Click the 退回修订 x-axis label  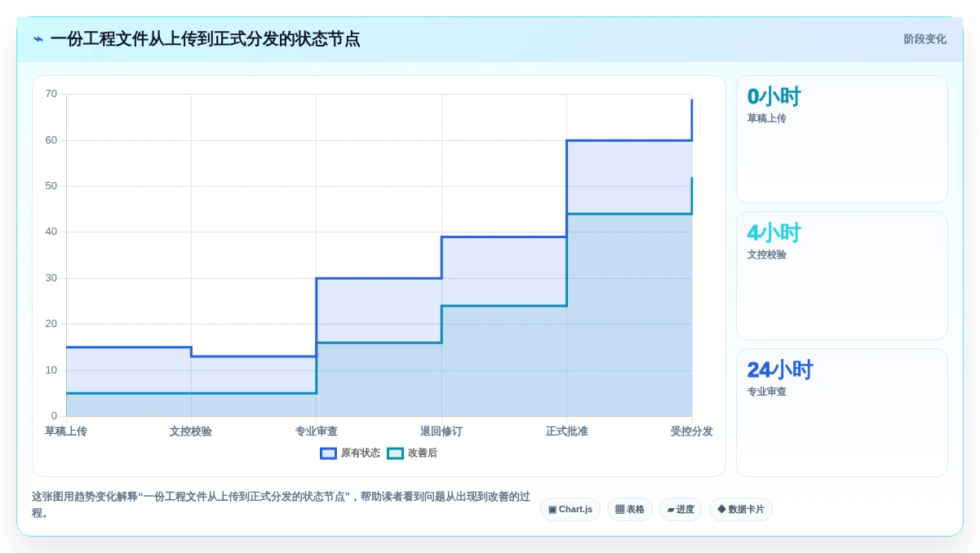[441, 431]
